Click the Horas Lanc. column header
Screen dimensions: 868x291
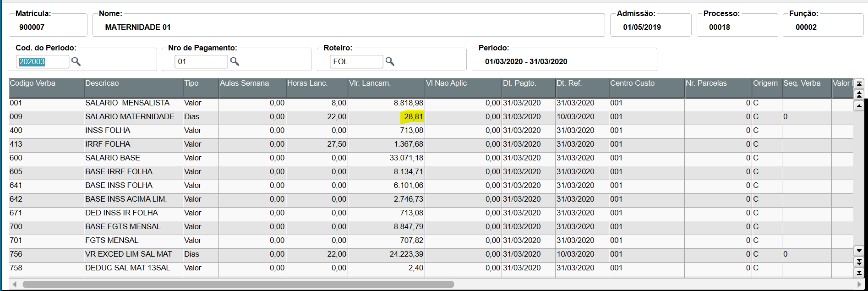click(317, 88)
